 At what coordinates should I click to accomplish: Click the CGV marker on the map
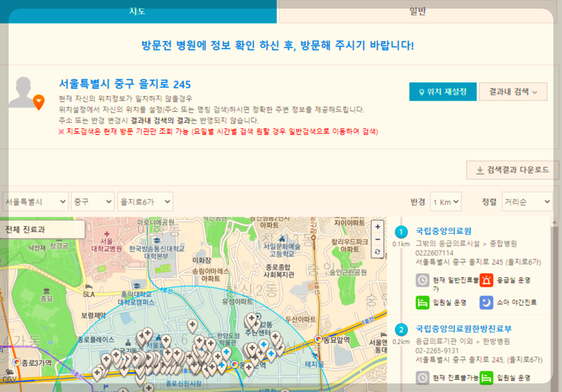click(10, 372)
